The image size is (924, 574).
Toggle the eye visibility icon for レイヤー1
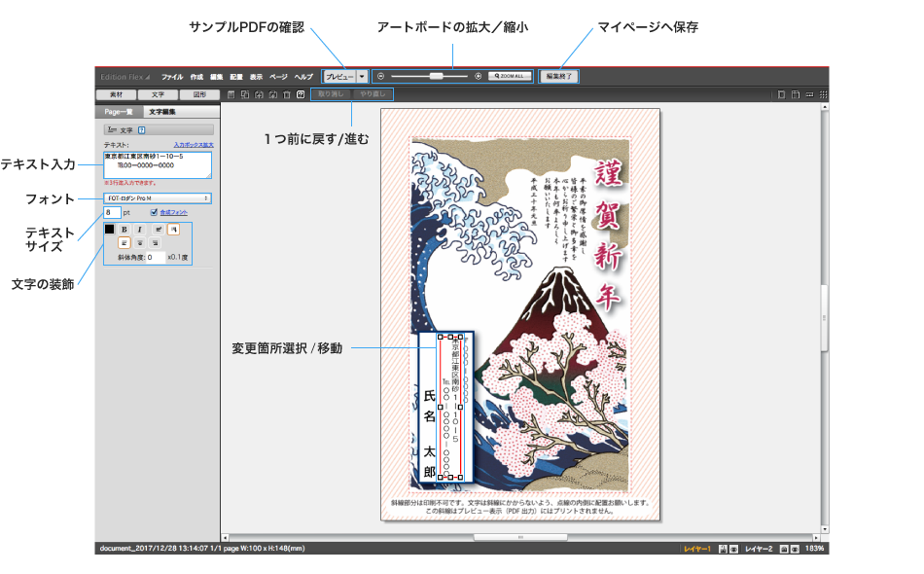[x=733, y=549]
